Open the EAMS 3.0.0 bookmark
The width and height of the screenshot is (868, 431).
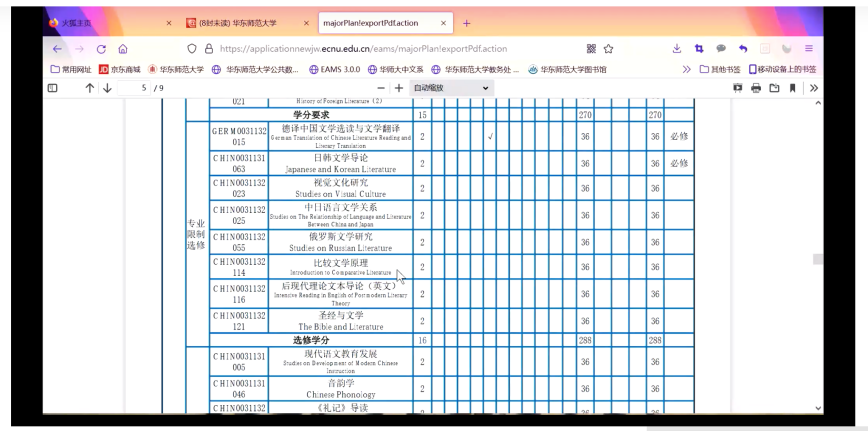coord(334,69)
